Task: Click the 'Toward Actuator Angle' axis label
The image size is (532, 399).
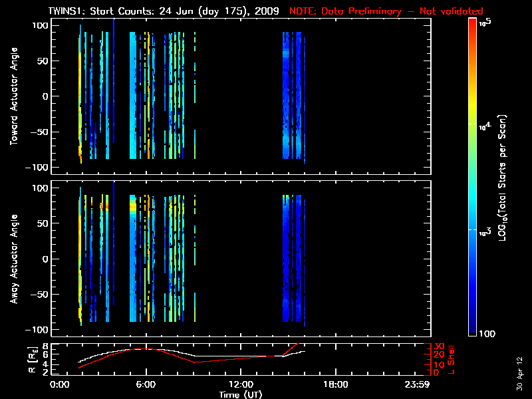Action: (13, 96)
